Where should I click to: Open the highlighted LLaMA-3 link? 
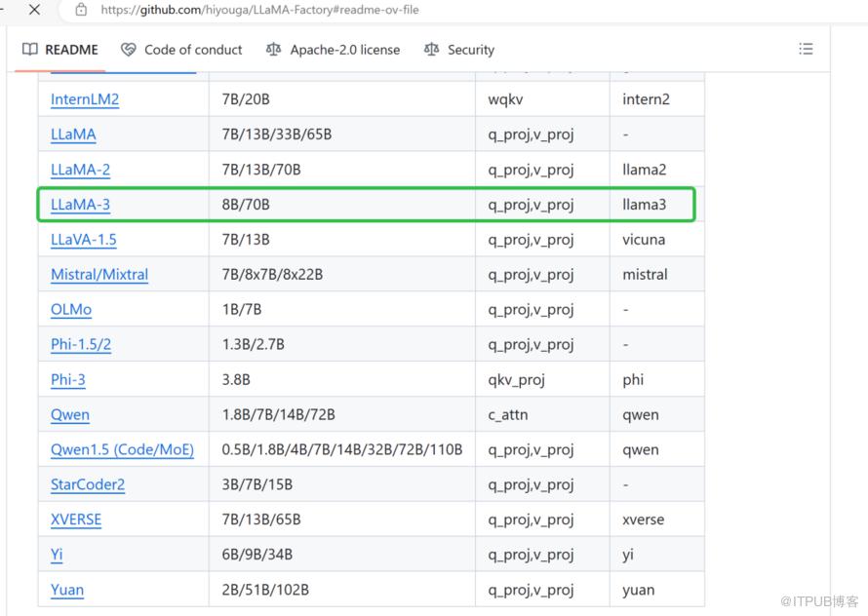(80, 205)
